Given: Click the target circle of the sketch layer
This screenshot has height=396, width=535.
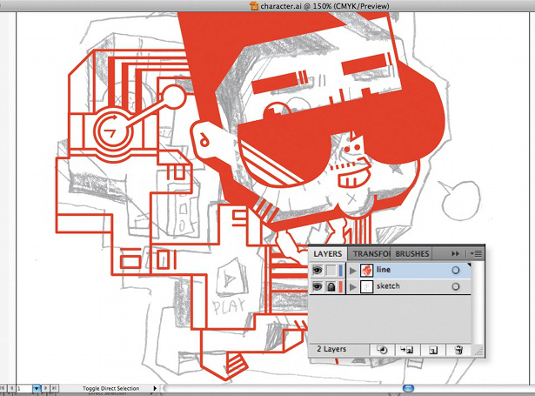Looking at the screenshot, I should point(456,287).
